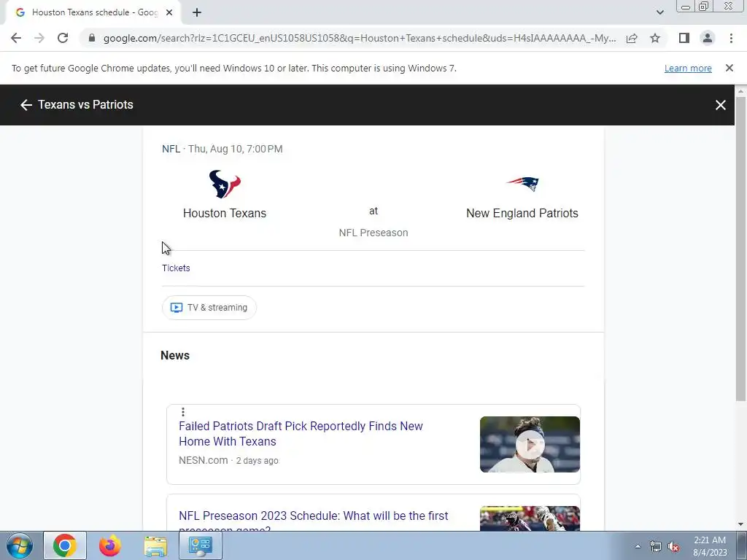Reload the page with the refresh icon
Image resolution: width=747 pixels, height=560 pixels.
point(63,38)
